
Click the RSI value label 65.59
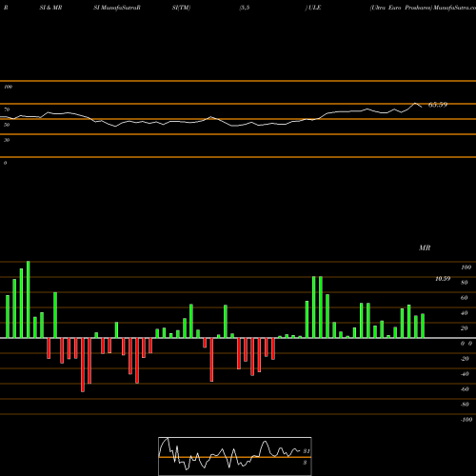(x=438, y=105)
